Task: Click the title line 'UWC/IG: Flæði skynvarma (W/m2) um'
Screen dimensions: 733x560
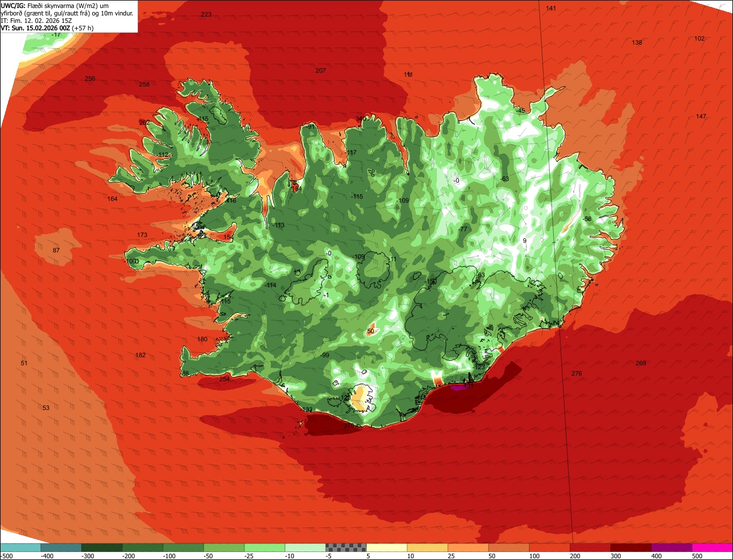Action: point(55,5)
